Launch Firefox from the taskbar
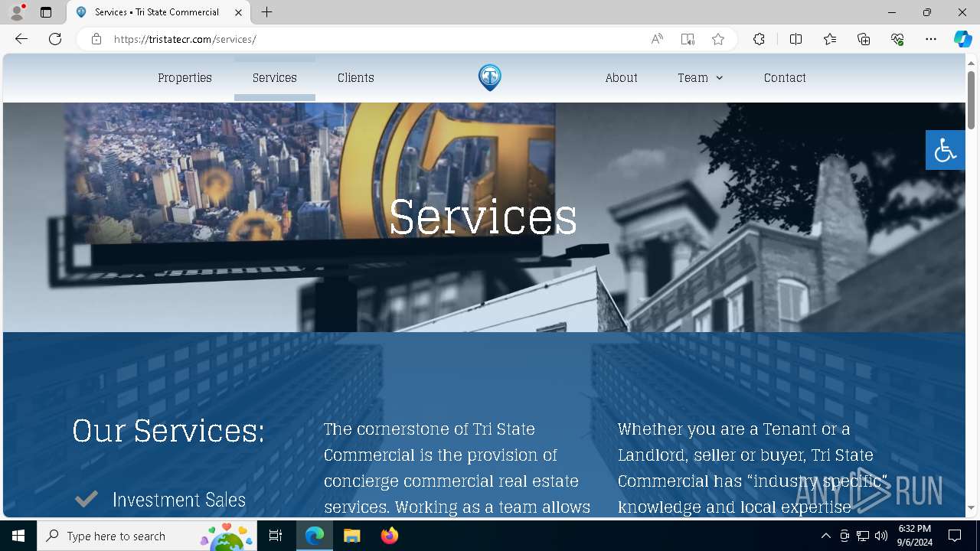This screenshot has height=551, width=980. [389, 536]
